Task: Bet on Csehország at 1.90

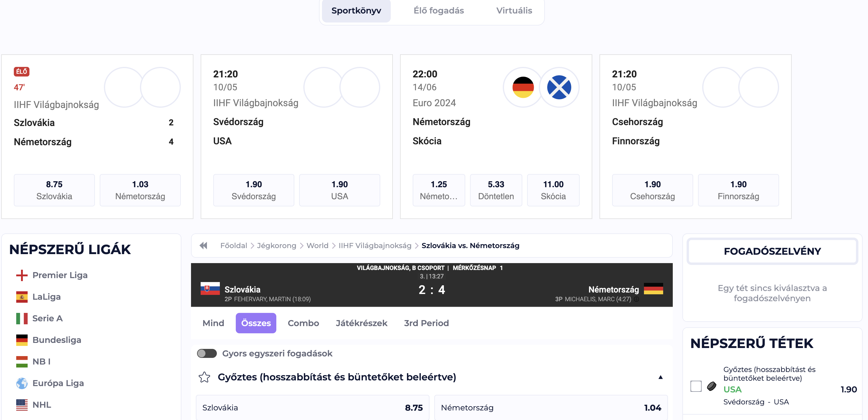Action: 652,190
